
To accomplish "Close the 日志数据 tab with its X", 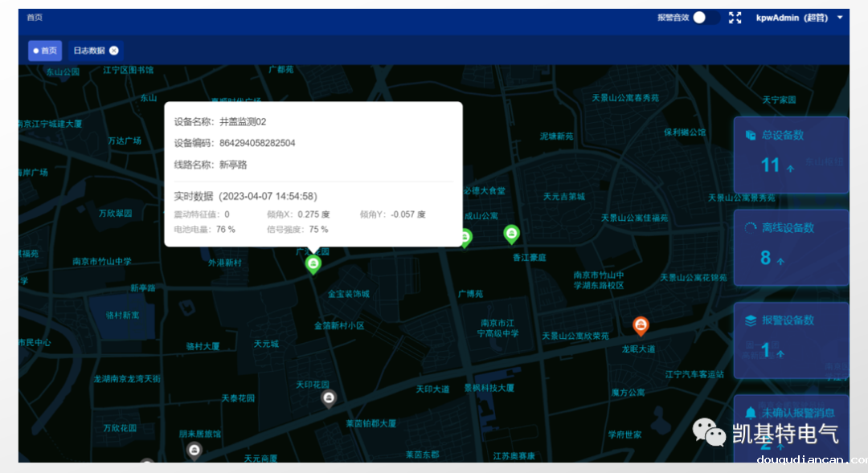I will (x=113, y=50).
